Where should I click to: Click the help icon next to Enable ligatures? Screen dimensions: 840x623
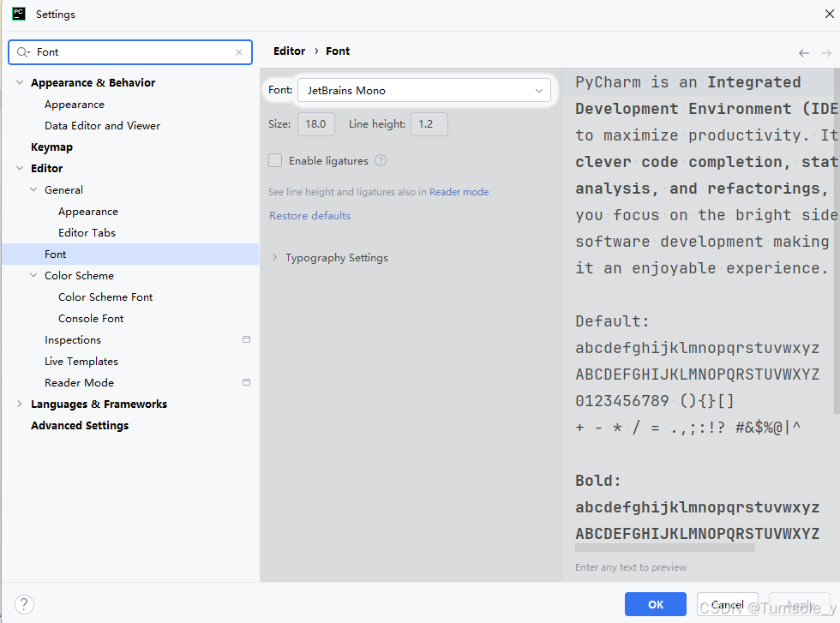[381, 160]
